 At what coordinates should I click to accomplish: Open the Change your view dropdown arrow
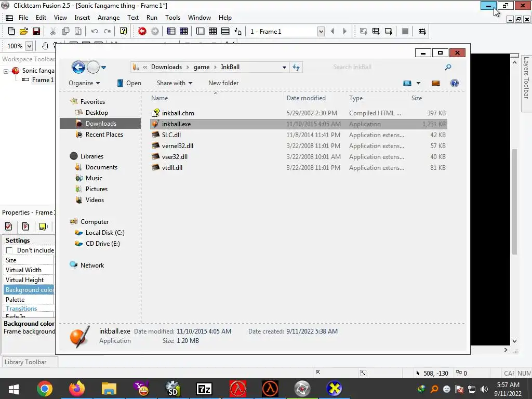418,83
